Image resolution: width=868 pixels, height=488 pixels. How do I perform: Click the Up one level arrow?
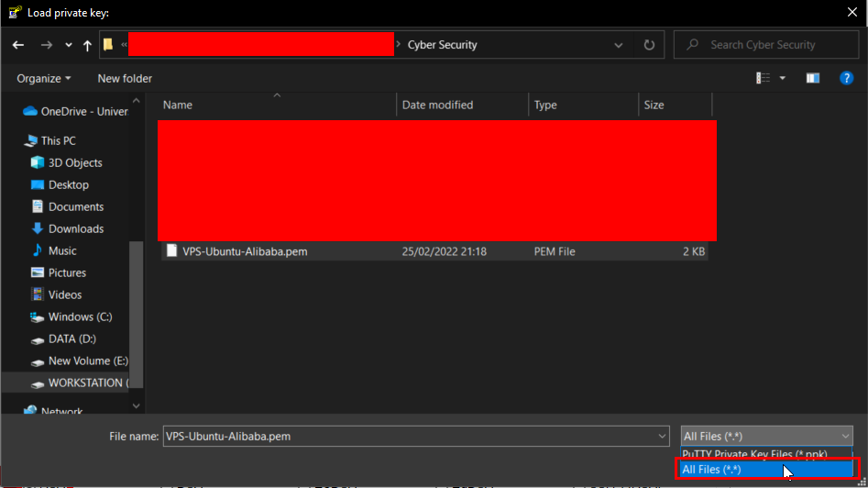point(87,45)
